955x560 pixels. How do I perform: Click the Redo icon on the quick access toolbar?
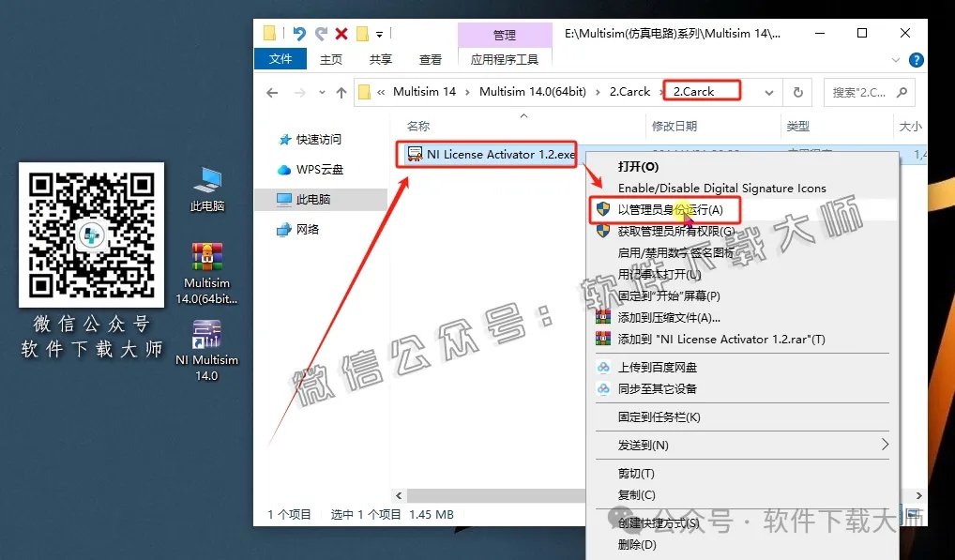[320, 33]
